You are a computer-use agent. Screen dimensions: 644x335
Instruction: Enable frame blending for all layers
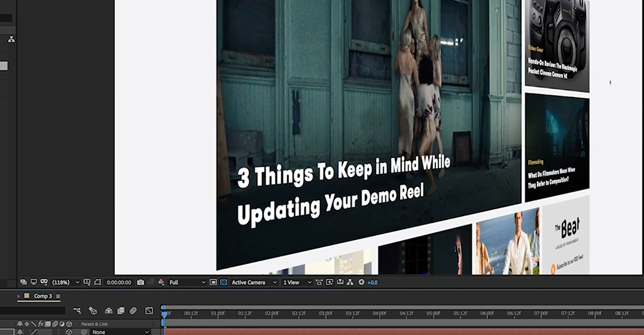point(121,310)
